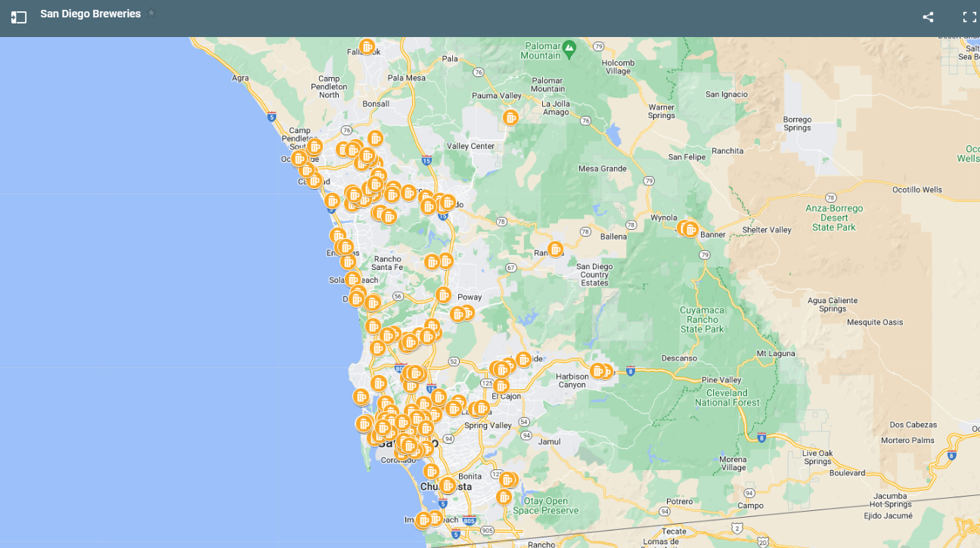Pick the front brewery marker beside Harbison Canyon
Image resolution: width=980 pixels, height=548 pixels.
click(597, 371)
